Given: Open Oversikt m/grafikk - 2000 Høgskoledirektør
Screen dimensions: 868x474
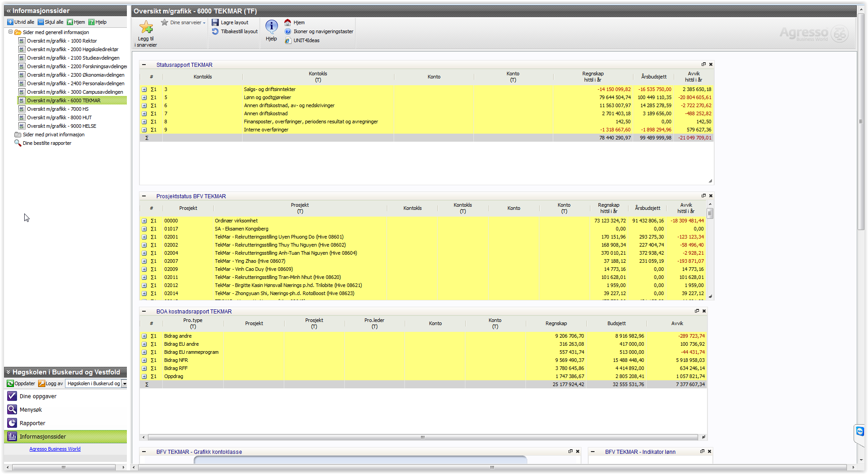Looking at the screenshot, I should [x=73, y=49].
